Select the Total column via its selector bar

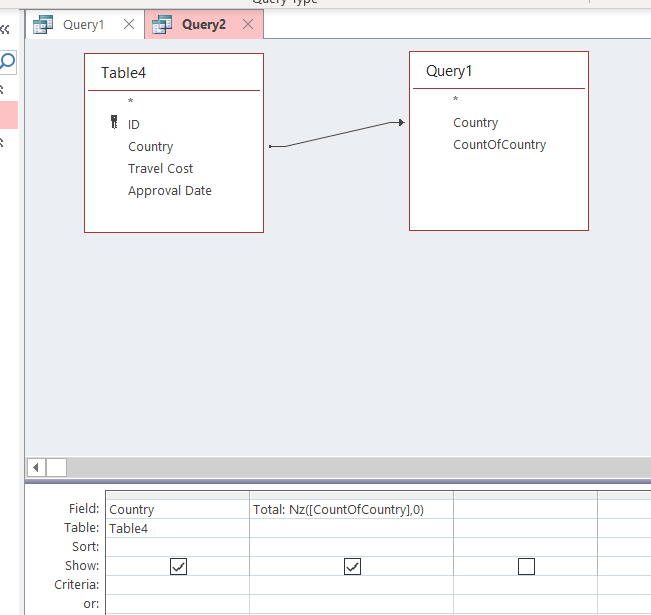[351, 495]
